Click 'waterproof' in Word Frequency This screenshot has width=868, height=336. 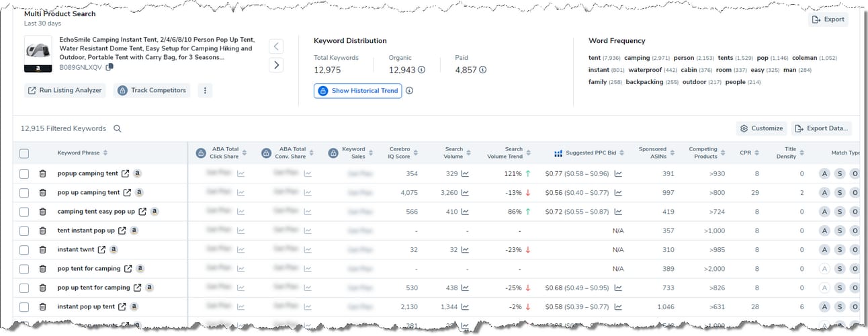tap(646, 70)
